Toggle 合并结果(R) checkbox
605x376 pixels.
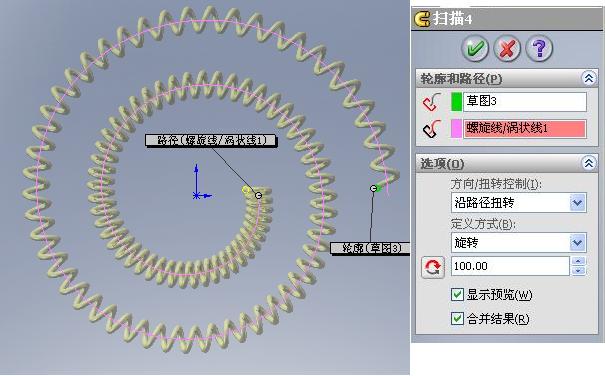pyautogui.click(x=457, y=319)
